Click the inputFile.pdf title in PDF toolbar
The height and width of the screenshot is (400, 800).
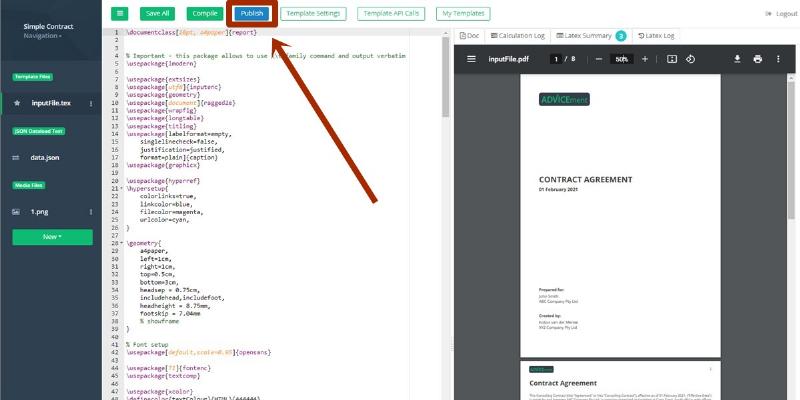tap(509, 59)
